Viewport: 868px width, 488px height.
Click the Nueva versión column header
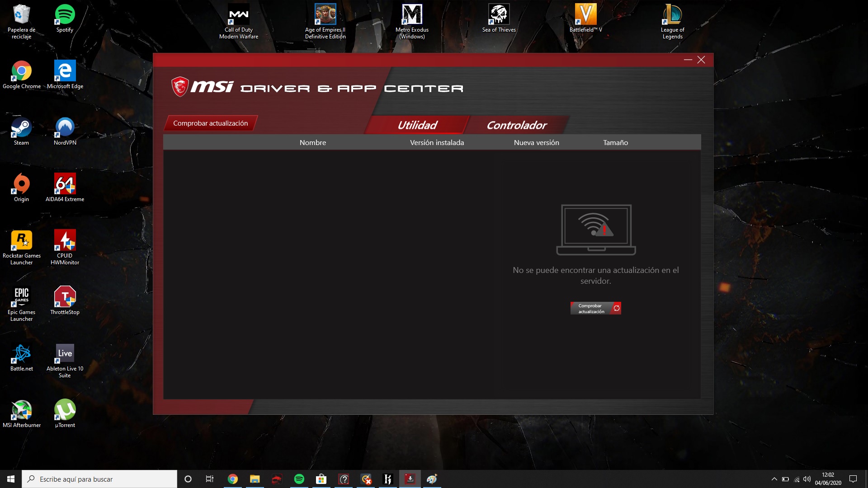pyautogui.click(x=536, y=142)
